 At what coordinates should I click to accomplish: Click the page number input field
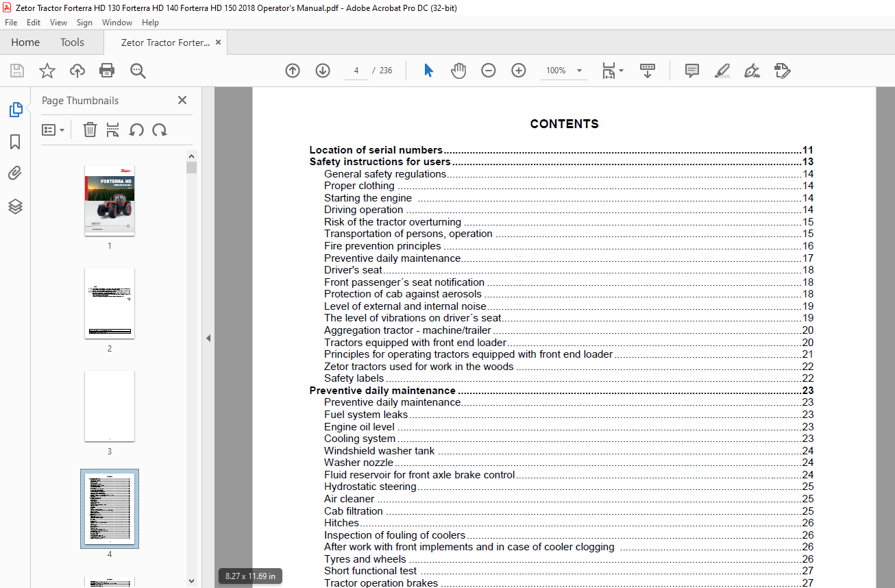[356, 71]
